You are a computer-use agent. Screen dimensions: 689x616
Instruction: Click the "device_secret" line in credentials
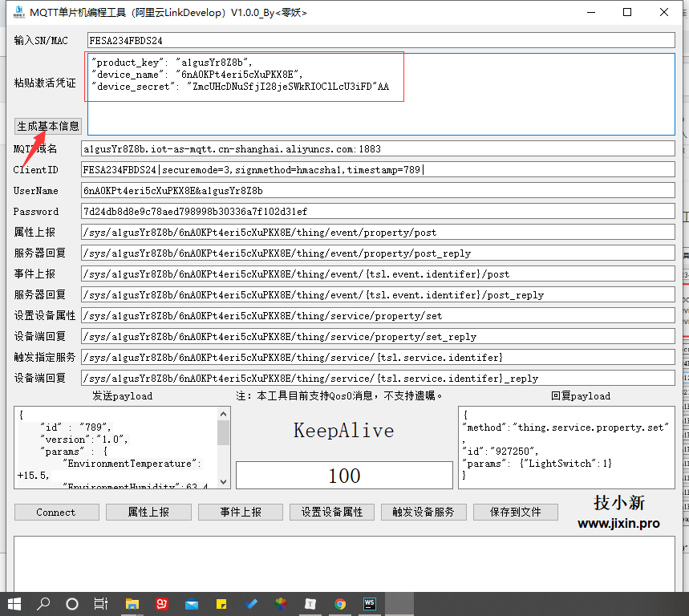(241, 87)
